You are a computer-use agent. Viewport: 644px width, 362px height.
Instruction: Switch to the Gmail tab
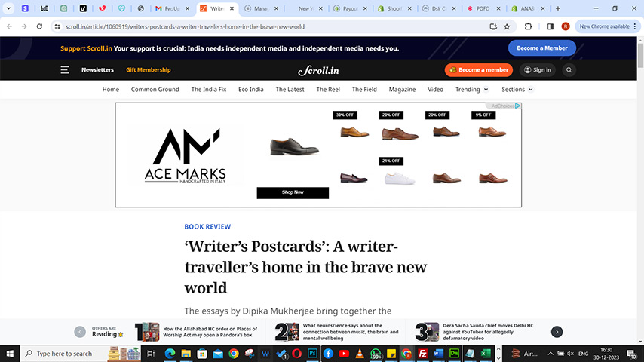pos(172,8)
